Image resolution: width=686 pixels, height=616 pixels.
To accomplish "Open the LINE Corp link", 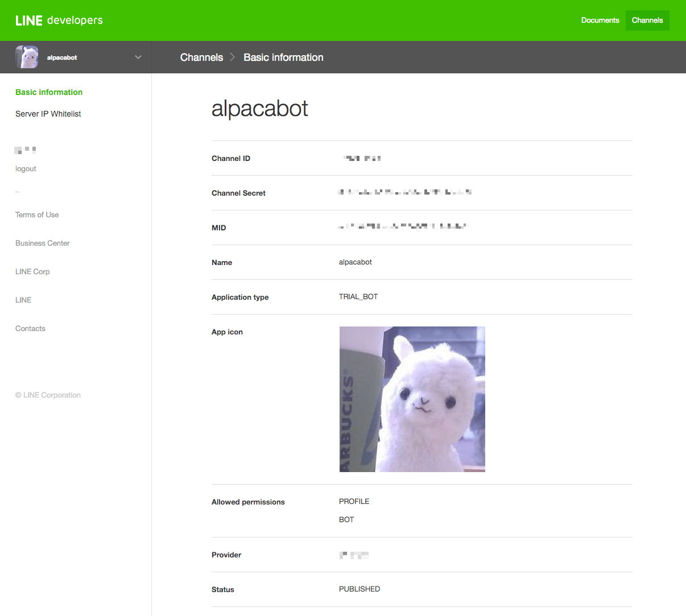I will click(32, 272).
